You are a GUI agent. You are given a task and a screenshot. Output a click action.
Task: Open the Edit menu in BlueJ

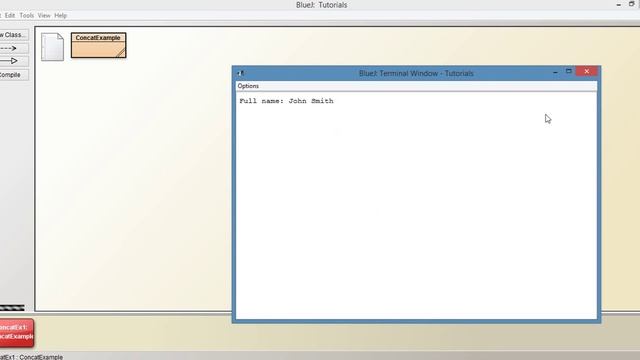tap(10, 16)
